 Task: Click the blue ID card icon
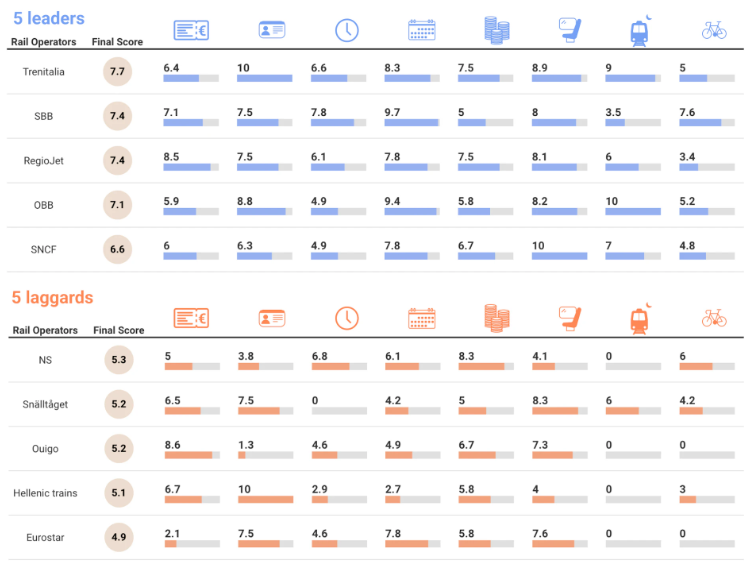pyautogui.click(x=272, y=30)
